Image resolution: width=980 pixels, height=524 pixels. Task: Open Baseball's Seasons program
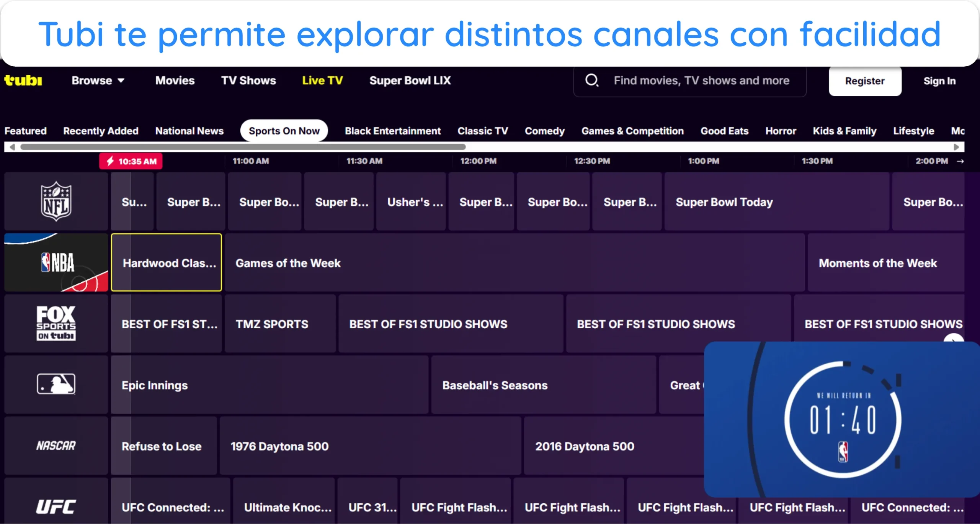pyautogui.click(x=543, y=385)
